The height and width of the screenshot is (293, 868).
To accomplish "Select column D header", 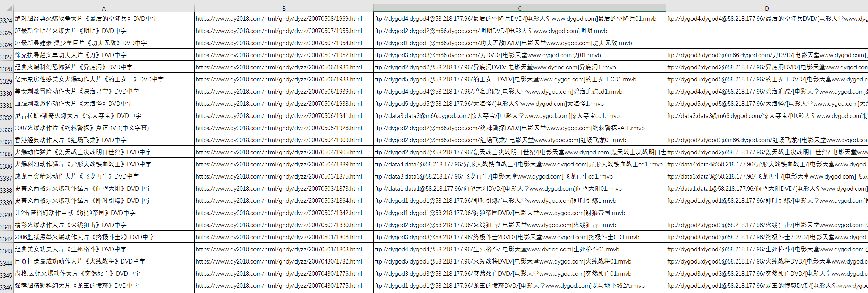I will coord(767,8).
